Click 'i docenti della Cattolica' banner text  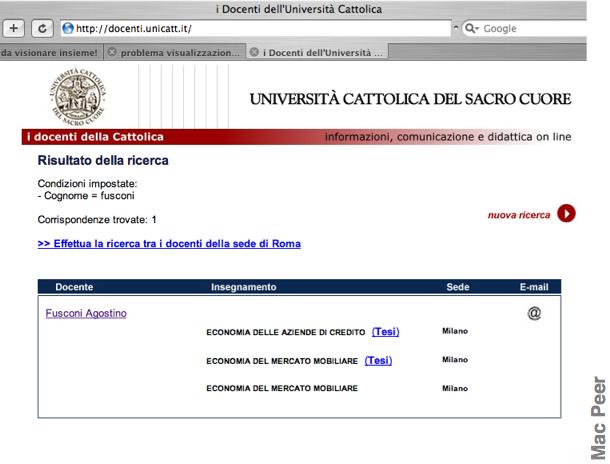point(95,137)
